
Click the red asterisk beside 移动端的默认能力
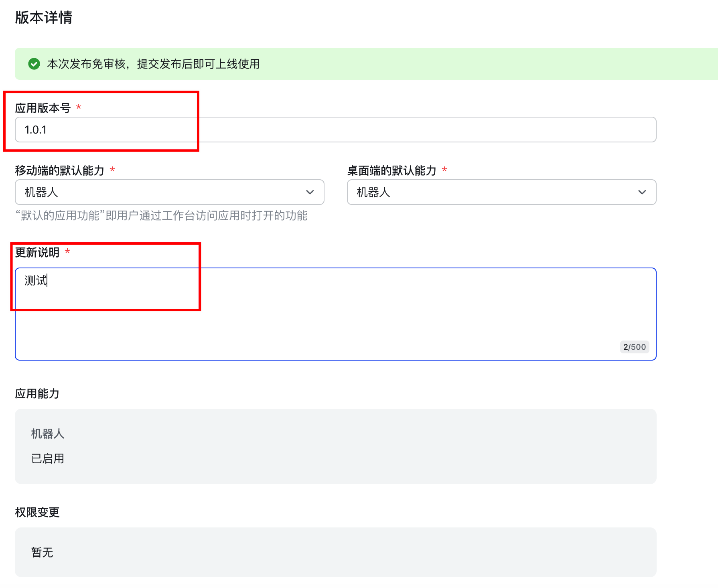point(112,169)
